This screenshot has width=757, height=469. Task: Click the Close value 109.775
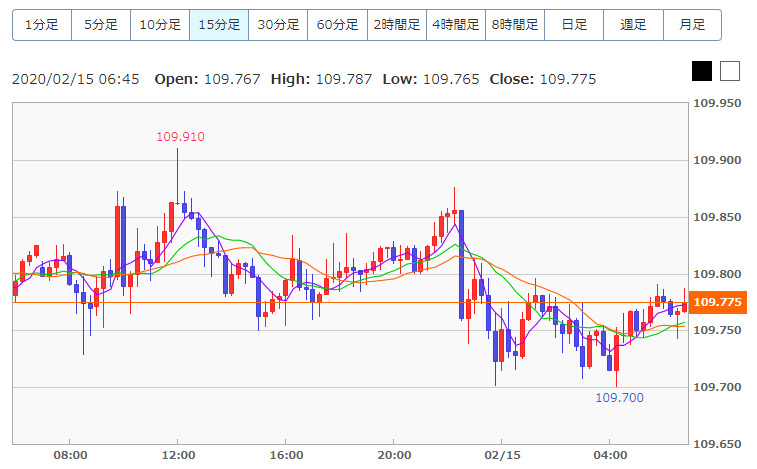click(x=568, y=79)
